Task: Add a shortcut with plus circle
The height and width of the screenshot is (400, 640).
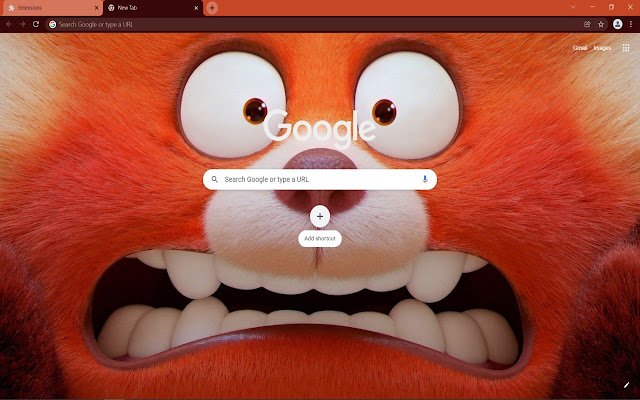Action: tap(320, 216)
